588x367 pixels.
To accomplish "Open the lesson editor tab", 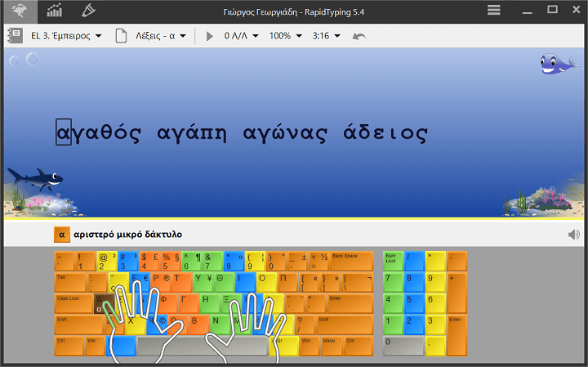I will point(89,11).
